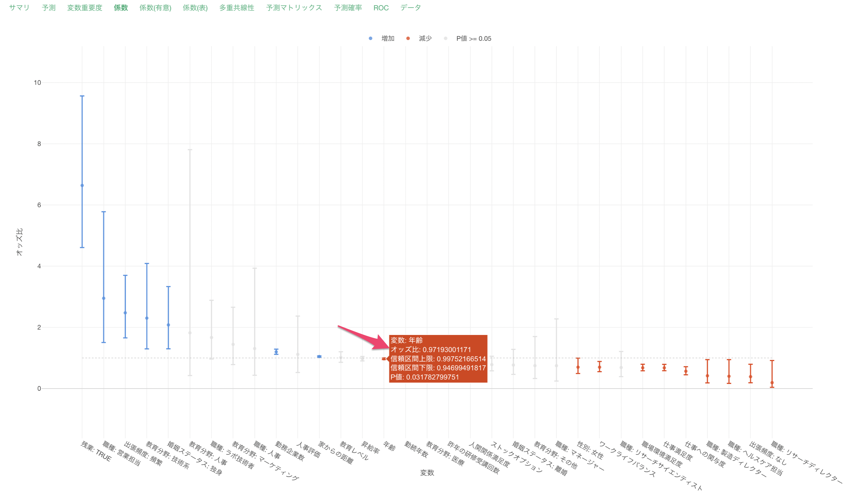The height and width of the screenshot is (504, 852).
Task: Click the x-axis label 教育分野: マーケティング
Action: click(x=266, y=461)
